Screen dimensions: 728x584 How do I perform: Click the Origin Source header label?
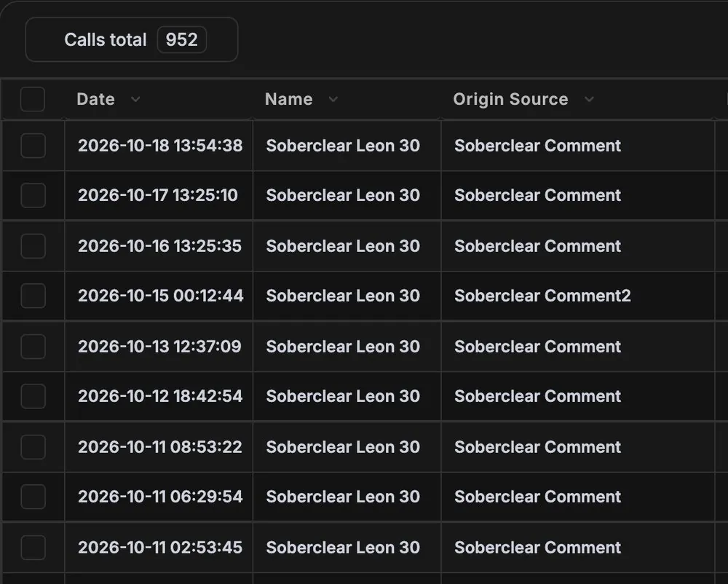510,99
